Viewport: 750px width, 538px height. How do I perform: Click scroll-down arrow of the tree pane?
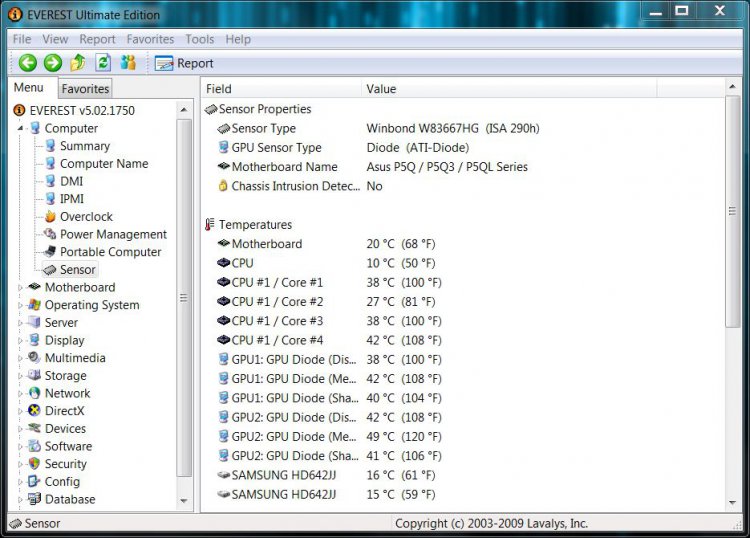[x=184, y=500]
